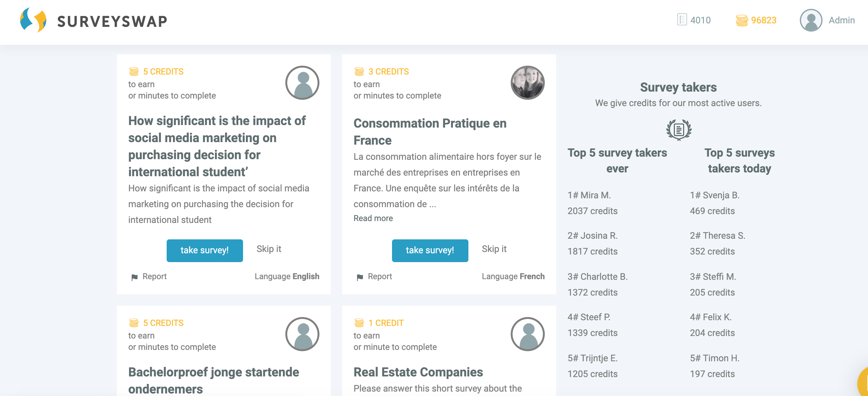The image size is (868, 396).
Task: Click the 96823 credits balance
Action: [x=763, y=20]
